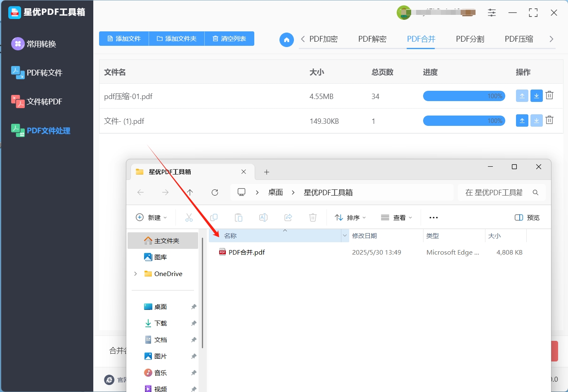Click the 文件- (1).pdf progress bar
The height and width of the screenshot is (392, 568).
[464, 120]
